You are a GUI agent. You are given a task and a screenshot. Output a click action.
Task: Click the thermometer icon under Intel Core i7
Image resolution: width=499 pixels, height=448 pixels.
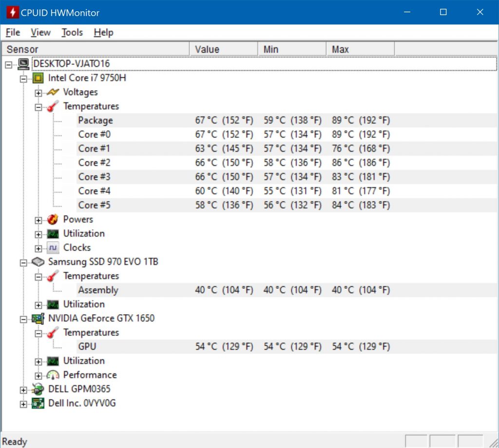[x=53, y=106]
